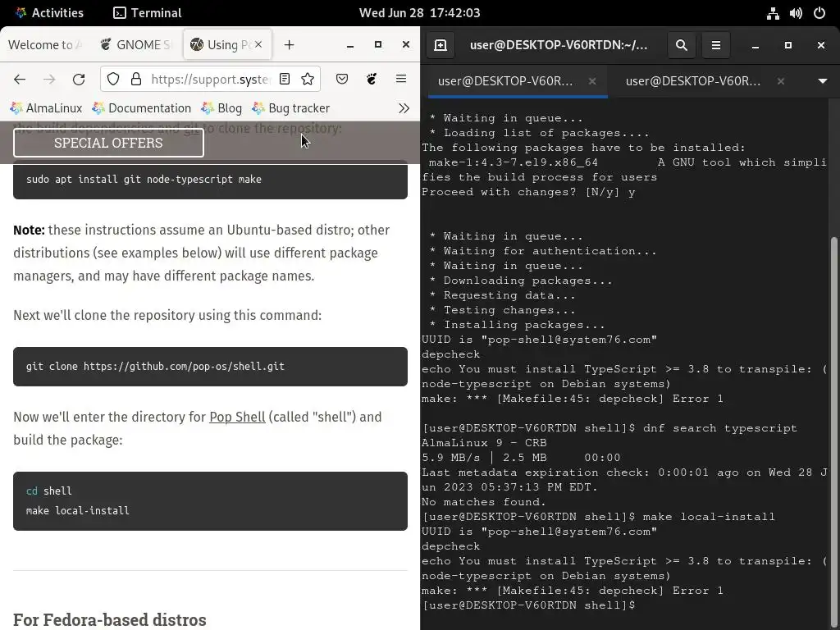Image resolution: width=840 pixels, height=630 pixels.
Task: Open terminal hamburger menu
Action: [x=715, y=45]
